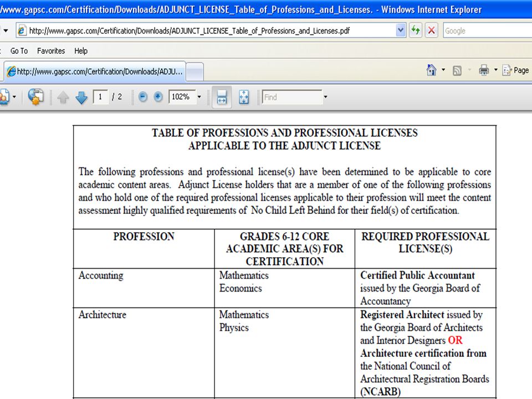Click 'Registered Architect' license text
Image resolution: width=532 pixels, height=399 pixels.
point(402,315)
